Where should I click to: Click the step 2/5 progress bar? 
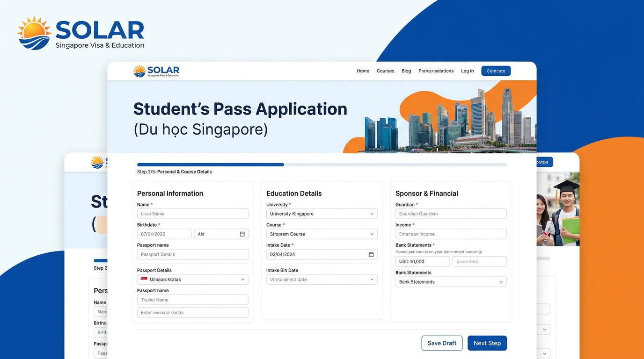(x=322, y=165)
